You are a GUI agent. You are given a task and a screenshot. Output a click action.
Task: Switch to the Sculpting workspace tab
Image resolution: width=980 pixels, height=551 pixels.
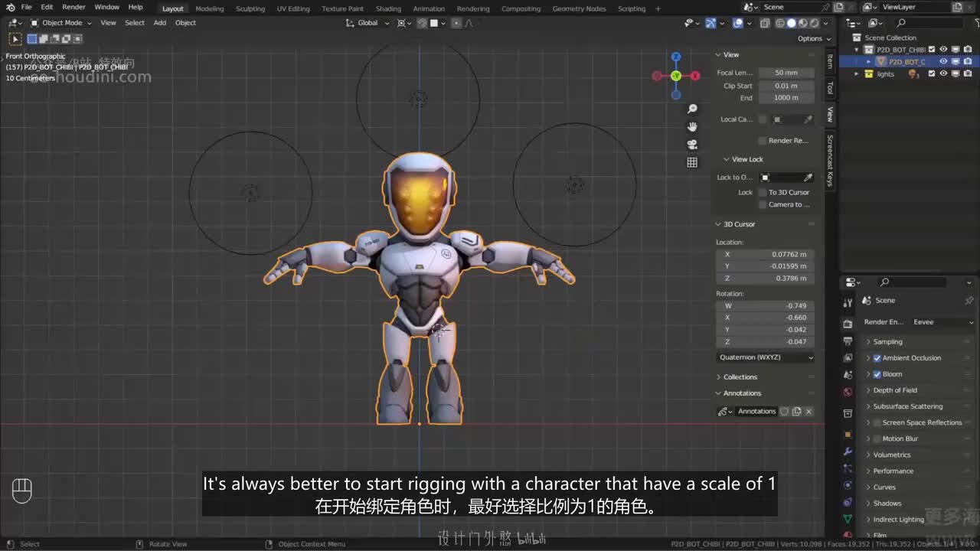click(250, 8)
